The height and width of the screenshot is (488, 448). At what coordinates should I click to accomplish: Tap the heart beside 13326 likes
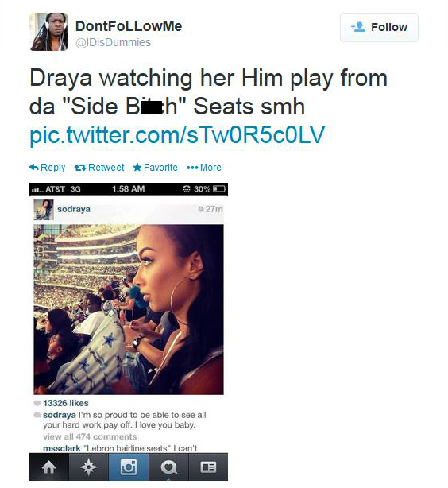(37, 403)
